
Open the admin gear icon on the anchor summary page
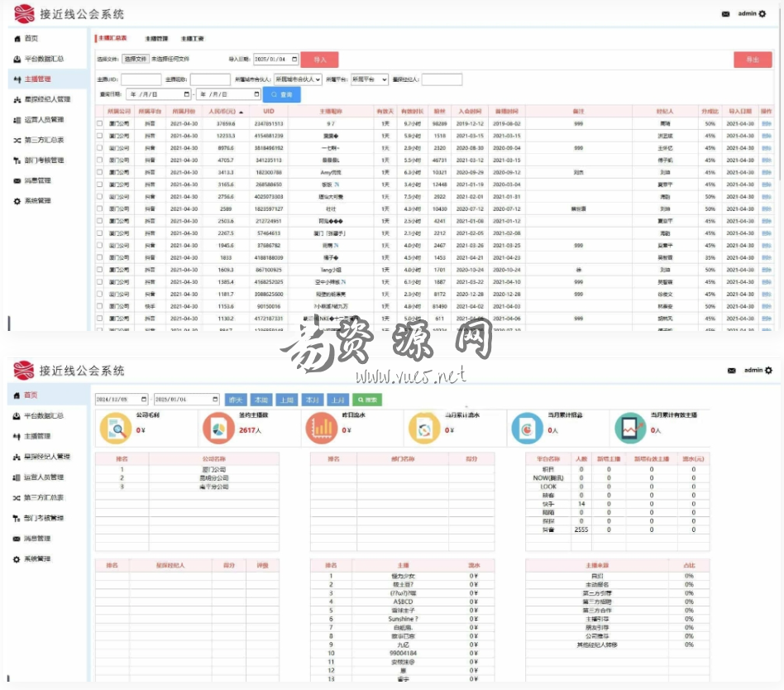tap(762, 14)
